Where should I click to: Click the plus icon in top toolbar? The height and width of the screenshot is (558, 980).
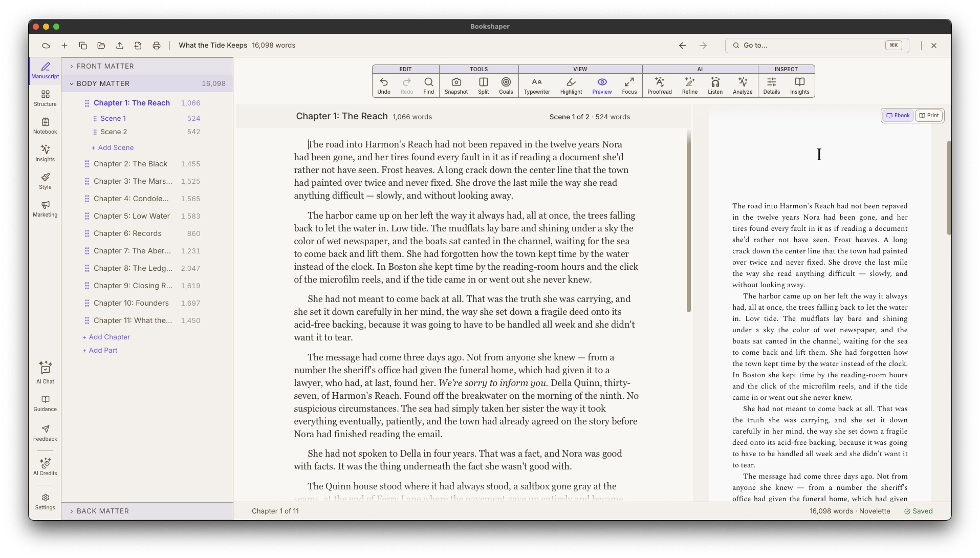pos(64,46)
